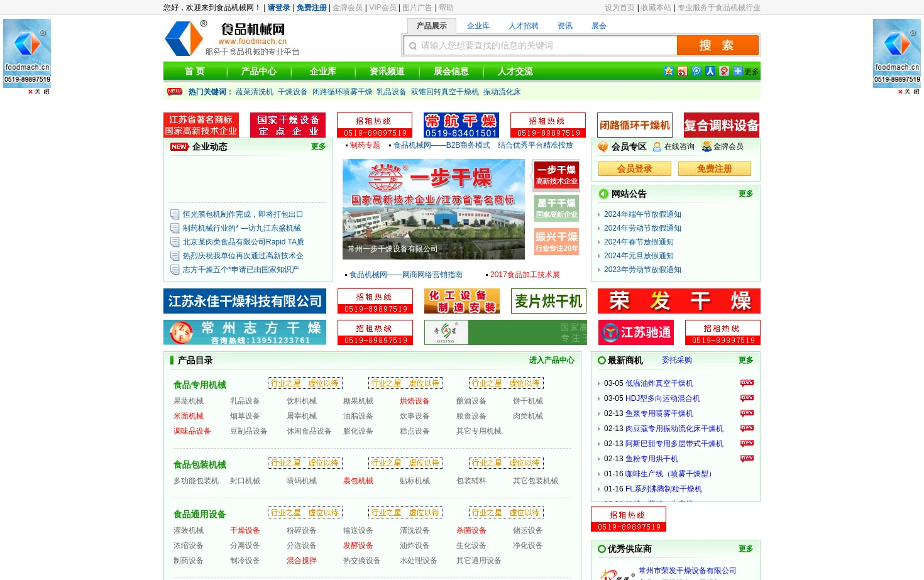The image size is (924, 580).
Task: Click 更多 beside 网站公告
Action: click(x=746, y=194)
